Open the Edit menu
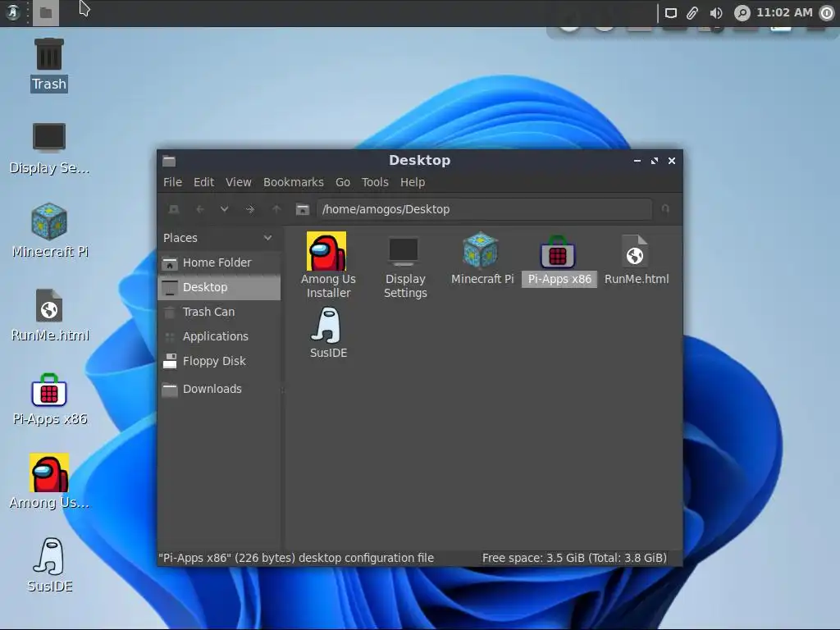Viewport: 840px width, 630px height. click(x=203, y=182)
